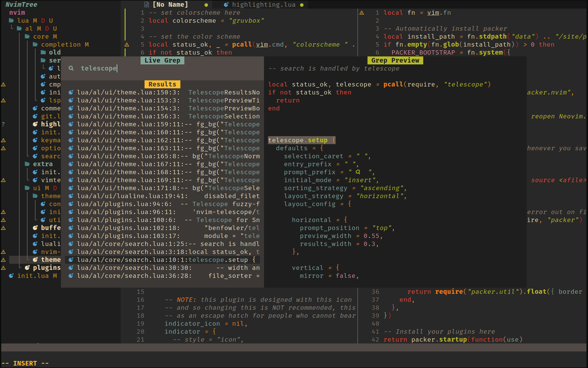Click lua icon of theme.lua:167:11 result
Image resolution: width=588 pixels, height=368 pixels.
click(x=71, y=164)
